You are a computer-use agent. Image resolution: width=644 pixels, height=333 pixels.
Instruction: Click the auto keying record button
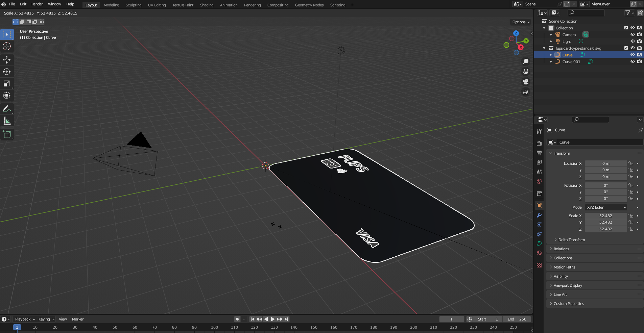[x=237, y=319]
